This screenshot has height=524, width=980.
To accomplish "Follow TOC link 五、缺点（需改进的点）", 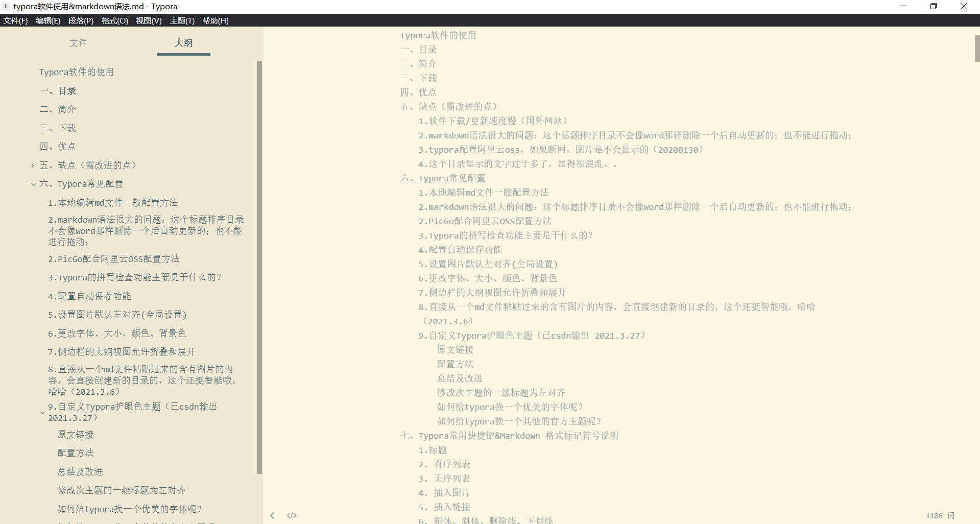I will click(x=449, y=107).
